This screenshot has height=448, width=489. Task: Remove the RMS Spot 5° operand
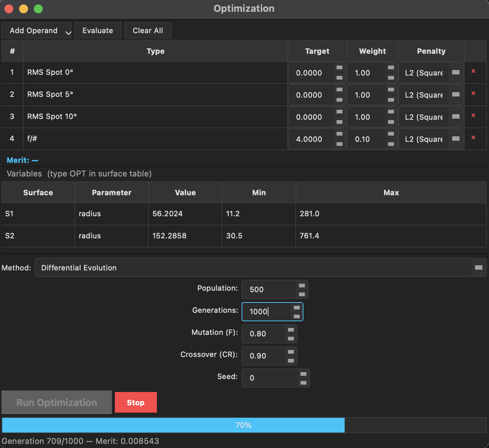474,94
